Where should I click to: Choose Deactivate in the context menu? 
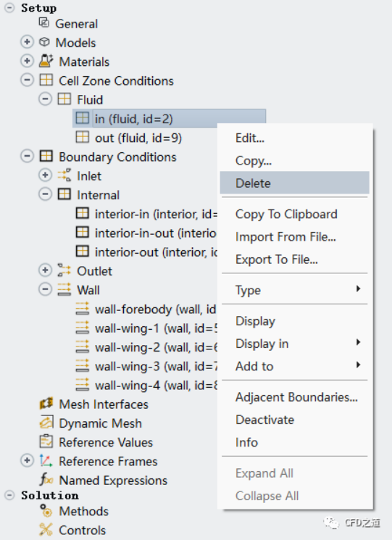click(x=265, y=420)
